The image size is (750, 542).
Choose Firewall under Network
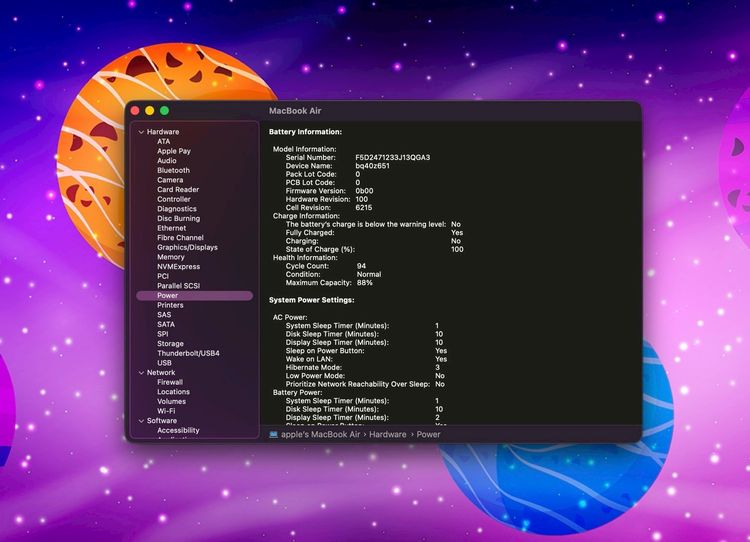[x=170, y=382]
